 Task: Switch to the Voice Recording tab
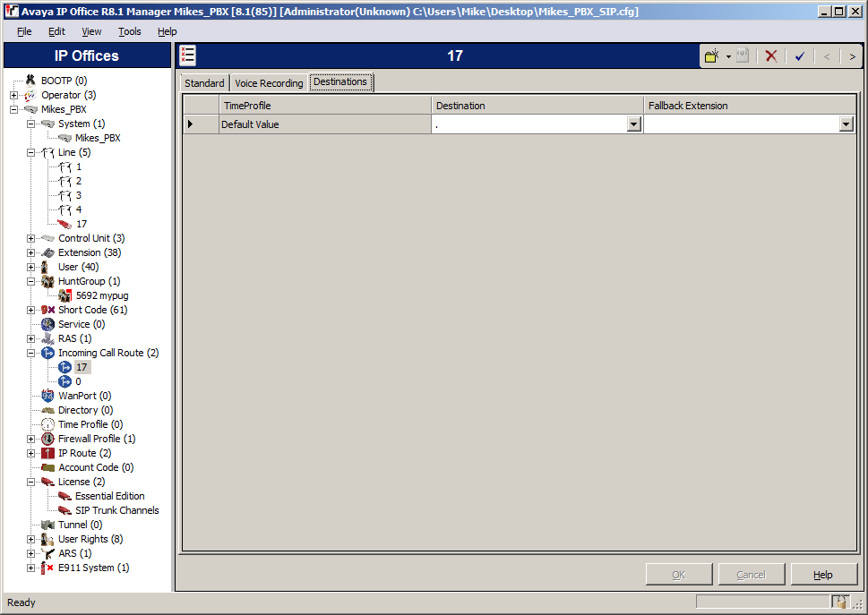pyautogui.click(x=269, y=83)
